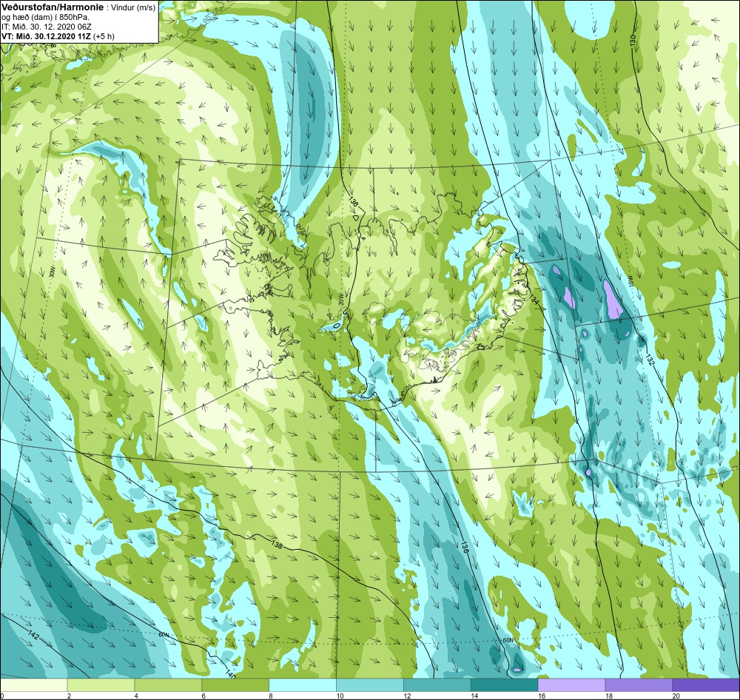This screenshot has width=740, height=700.
Task: Click the legend scale value 14
Action: [474, 696]
